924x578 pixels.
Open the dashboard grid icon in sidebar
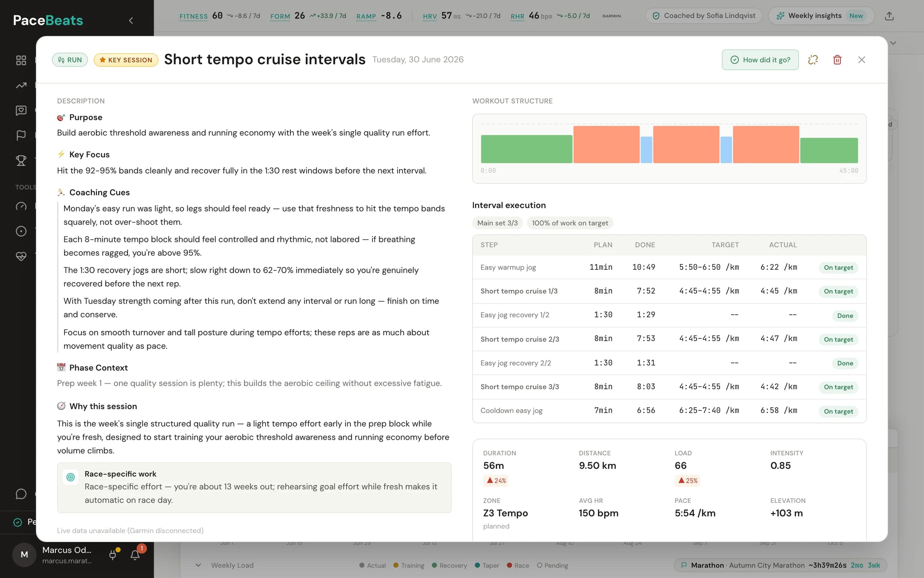point(21,60)
